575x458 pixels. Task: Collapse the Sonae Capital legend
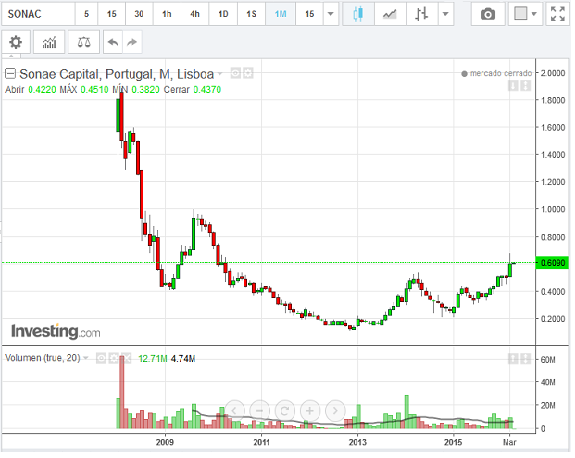(x=10, y=74)
